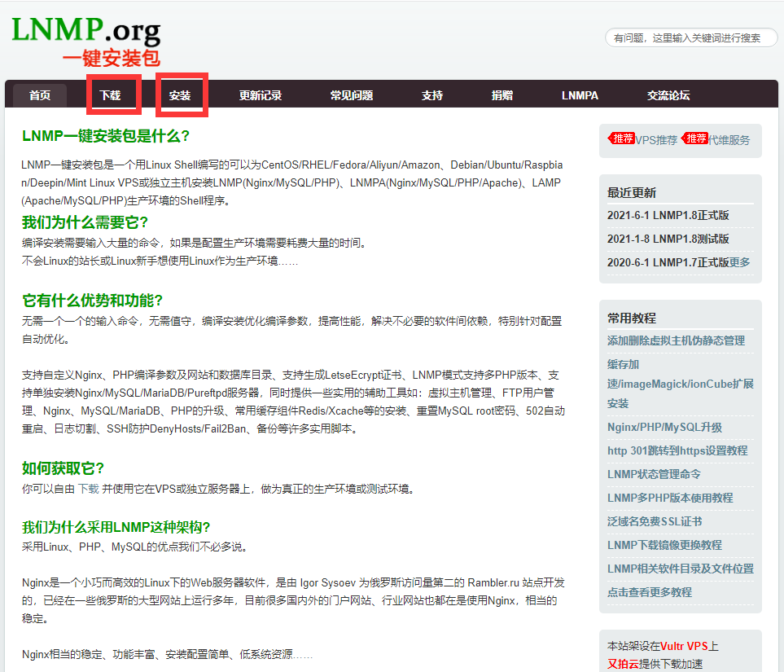Open the 代维服务 sidebar link
The image size is (784, 672).
(x=729, y=140)
